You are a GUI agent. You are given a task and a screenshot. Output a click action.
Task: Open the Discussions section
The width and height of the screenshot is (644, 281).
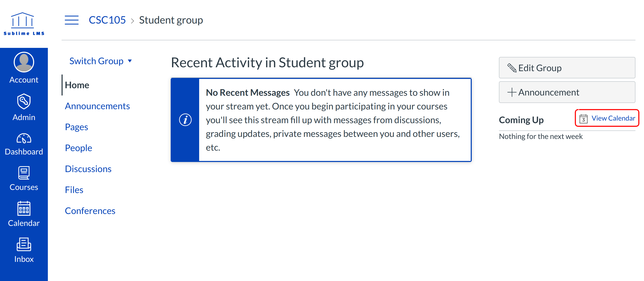coord(88,169)
